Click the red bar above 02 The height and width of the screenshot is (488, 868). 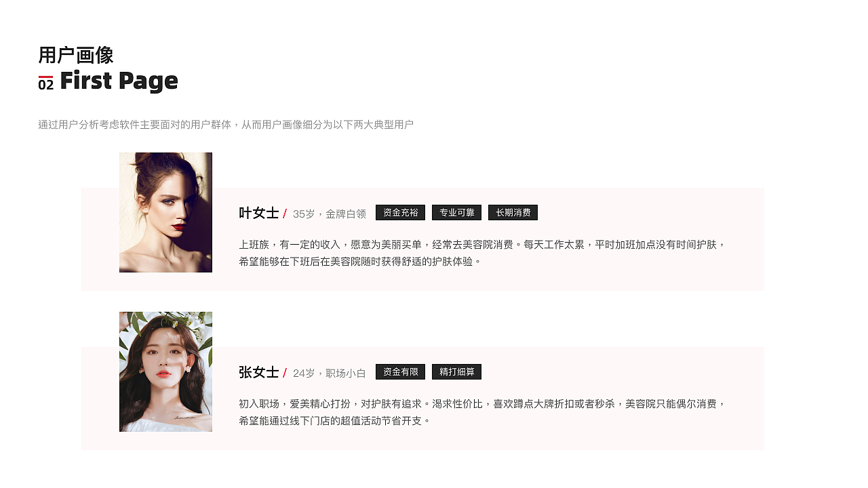[45, 77]
